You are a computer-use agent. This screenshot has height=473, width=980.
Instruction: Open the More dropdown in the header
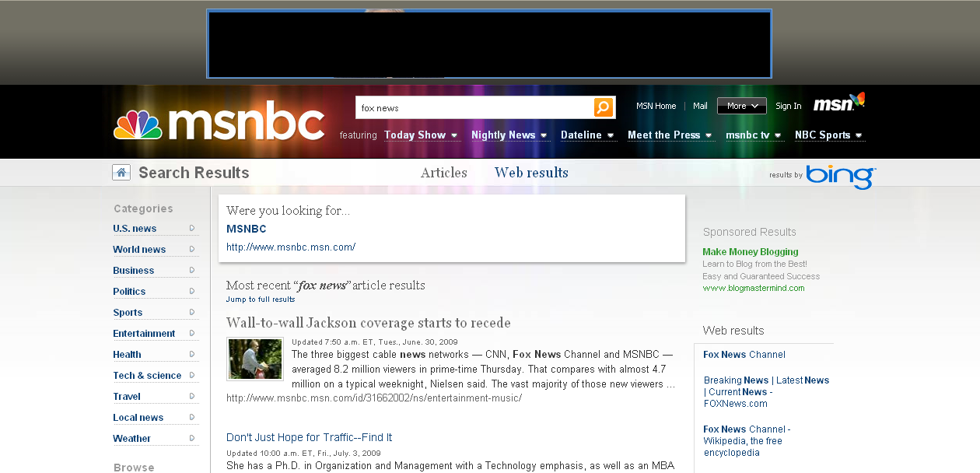741,106
